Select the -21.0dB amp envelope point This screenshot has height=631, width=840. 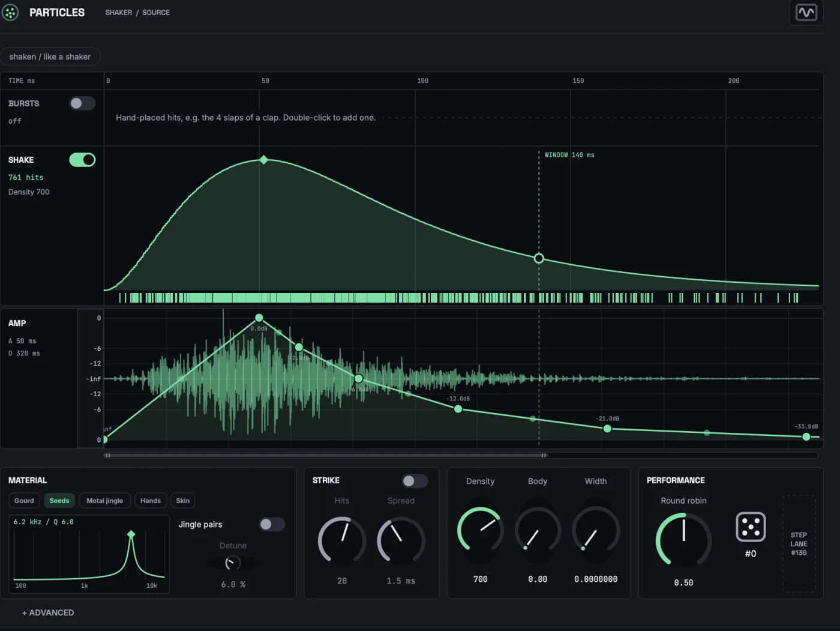[607, 429]
